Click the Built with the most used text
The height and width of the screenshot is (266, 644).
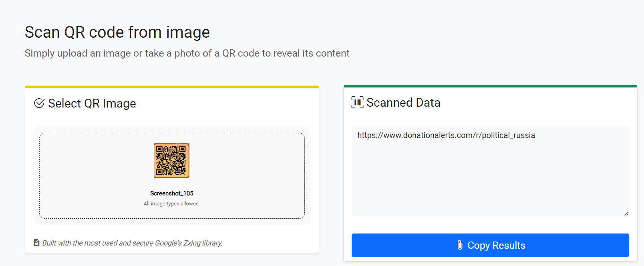pyautogui.click(x=87, y=243)
